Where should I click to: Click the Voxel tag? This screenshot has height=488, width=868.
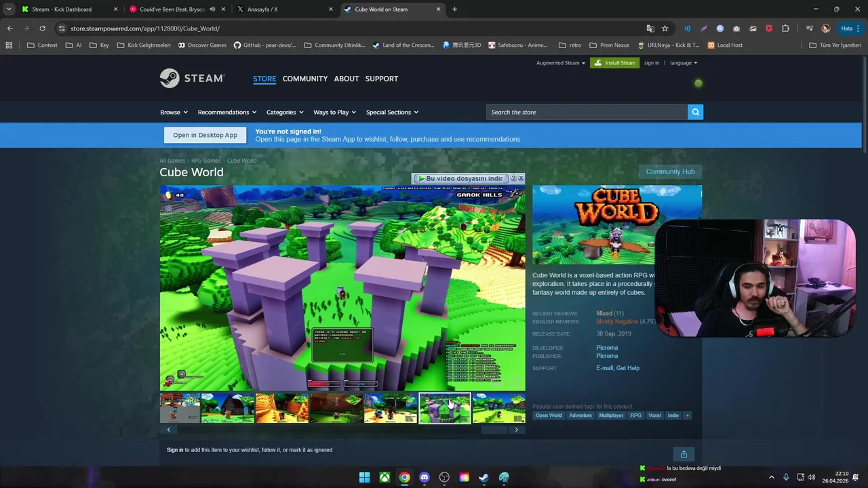pos(654,415)
